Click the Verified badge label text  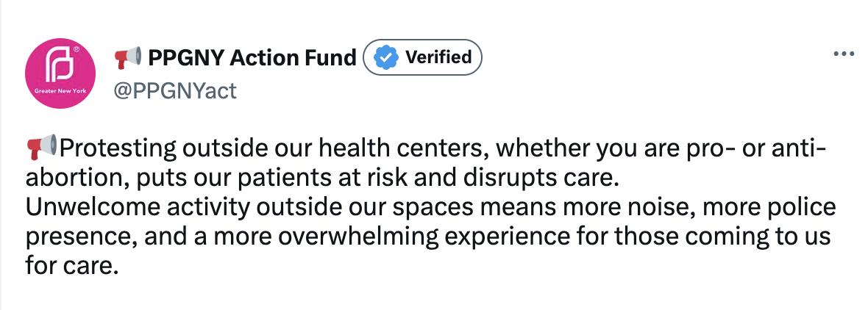click(x=438, y=57)
